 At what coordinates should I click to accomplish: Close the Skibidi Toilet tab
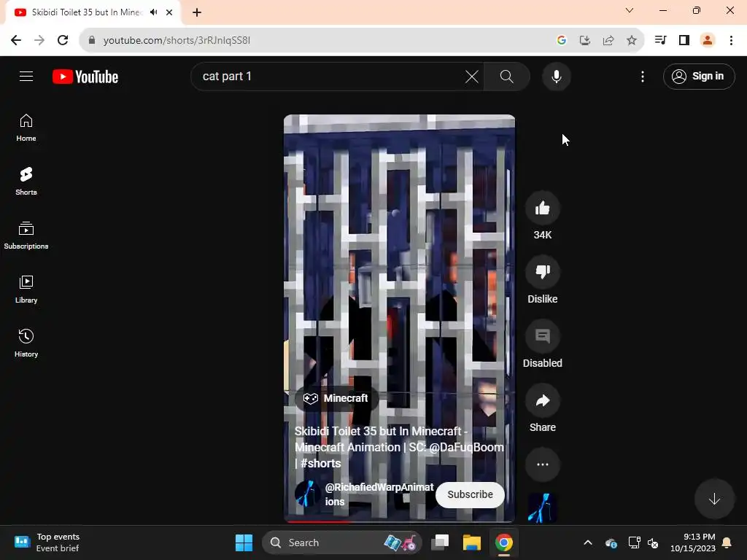pos(169,12)
